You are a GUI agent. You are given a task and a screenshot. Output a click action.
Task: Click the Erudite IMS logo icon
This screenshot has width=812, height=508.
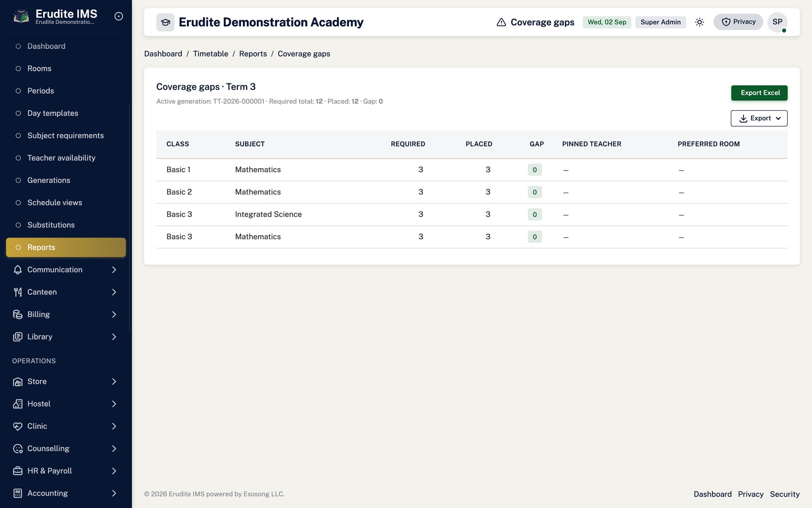pos(21,16)
